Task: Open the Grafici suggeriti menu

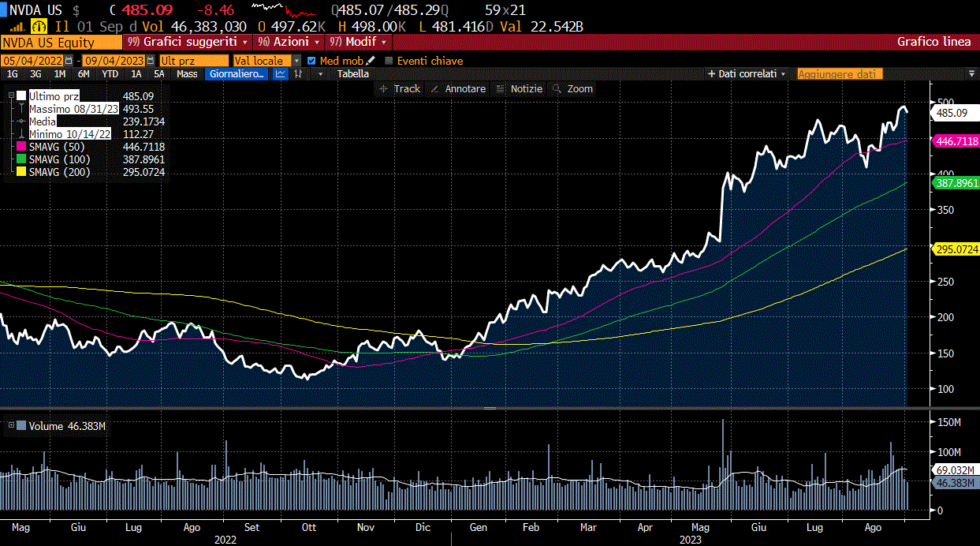Action: (188, 42)
